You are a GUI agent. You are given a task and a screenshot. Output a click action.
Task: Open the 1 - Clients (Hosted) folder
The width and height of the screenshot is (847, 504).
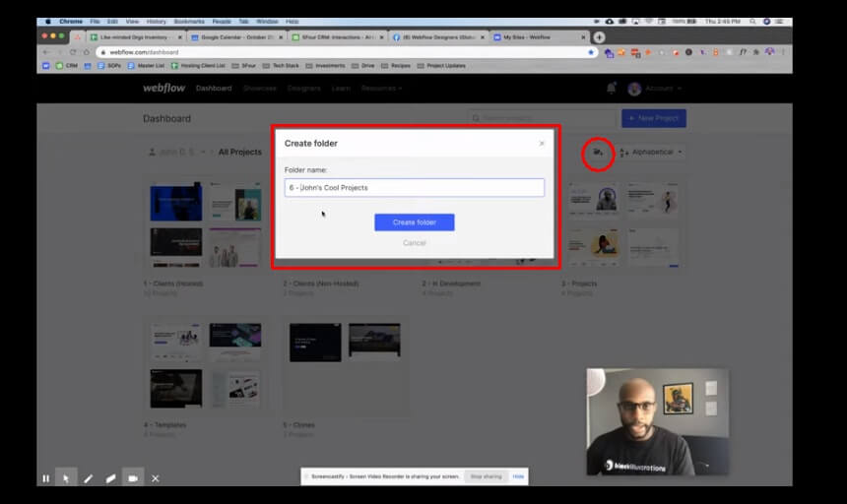tap(205, 225)
